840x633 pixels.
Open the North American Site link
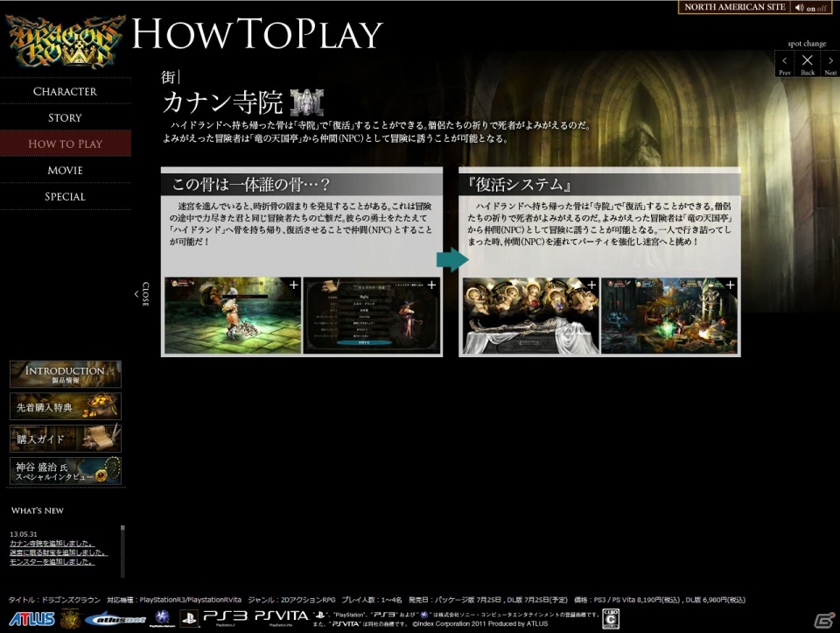(734, 7)
